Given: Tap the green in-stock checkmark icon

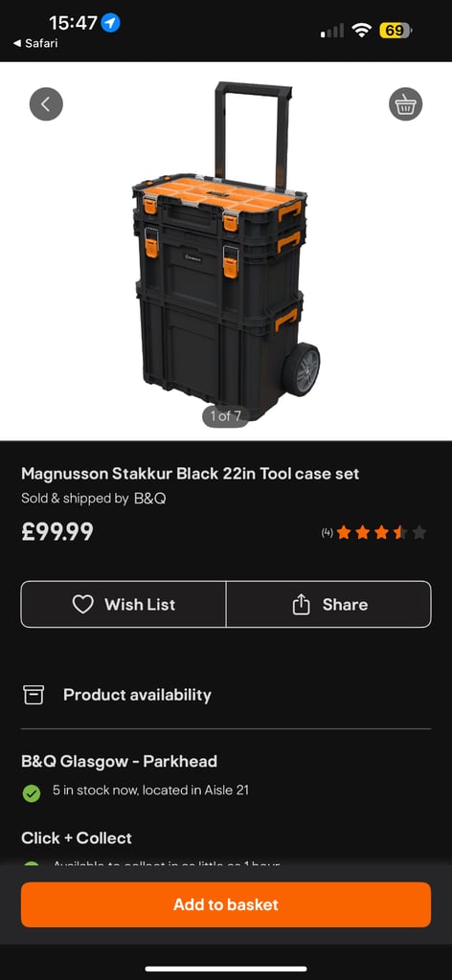Looking at the screenshot, I should (x=32, y=793).
